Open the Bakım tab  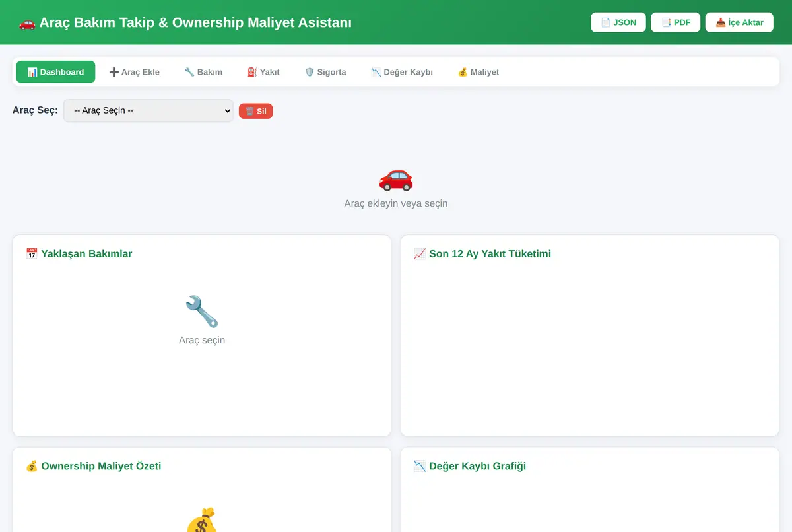203,72
